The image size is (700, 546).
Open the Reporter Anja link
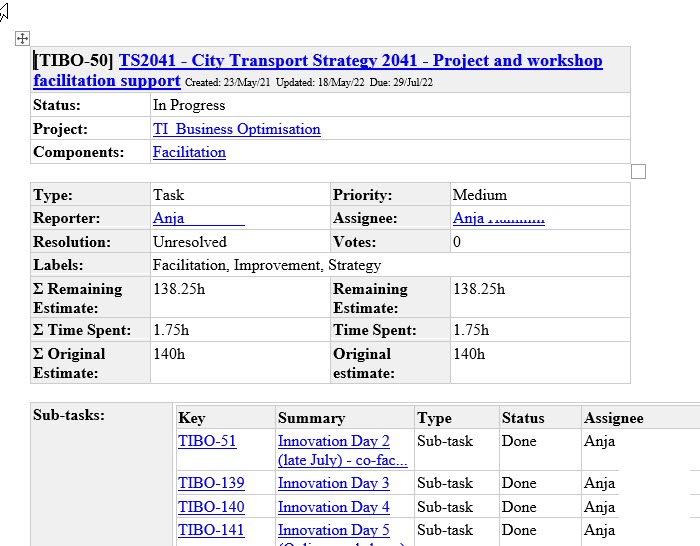199,218
